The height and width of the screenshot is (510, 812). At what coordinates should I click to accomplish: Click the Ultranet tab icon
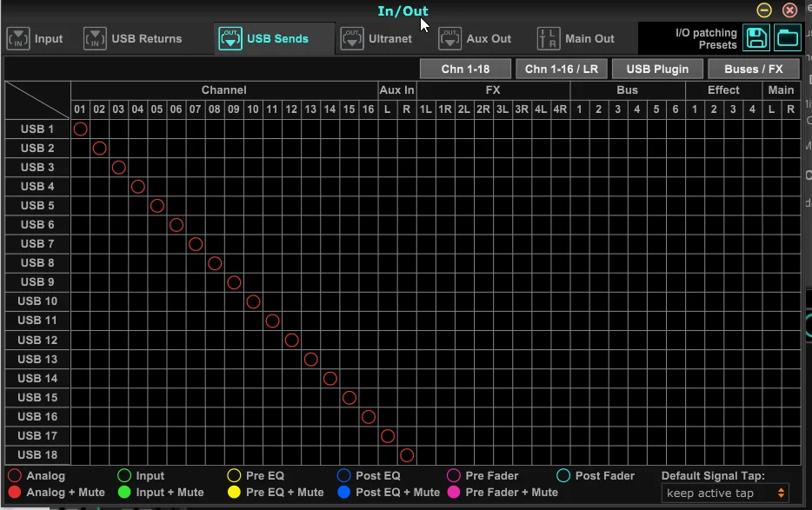coord(352,38)
